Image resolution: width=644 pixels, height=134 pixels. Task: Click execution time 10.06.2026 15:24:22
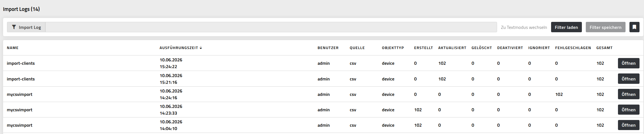(x=171, y=63)
